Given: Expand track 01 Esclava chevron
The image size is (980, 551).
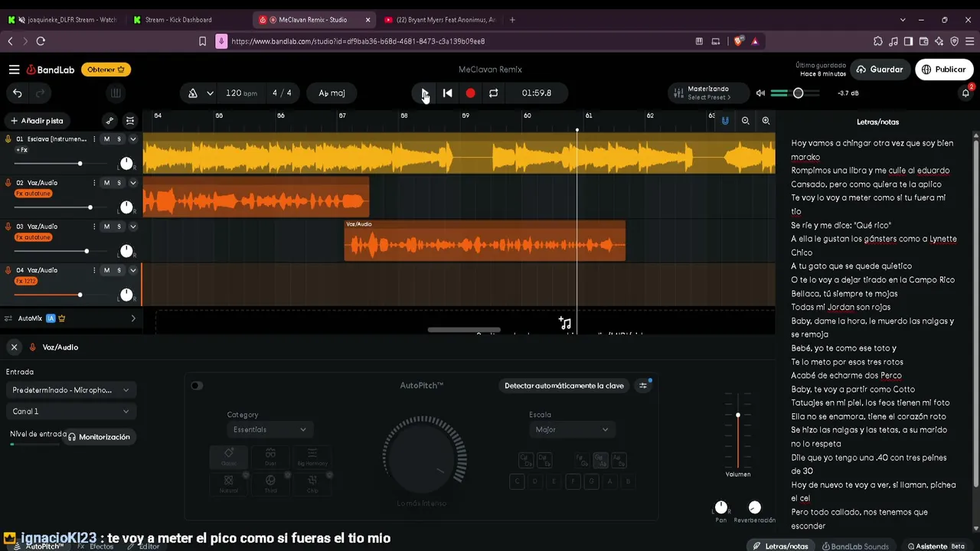Looking at the screenshot, I should [x=133, y=139].
